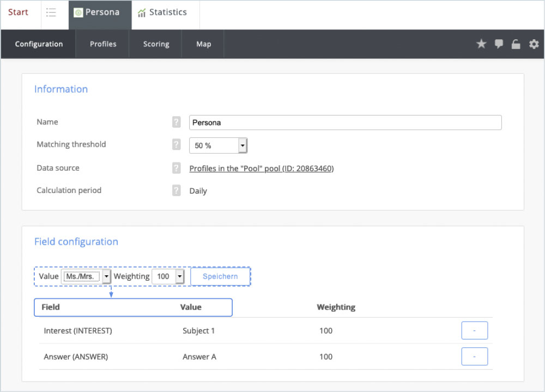
Task: Click the Name input field
Action: click(x=345, y=123)
